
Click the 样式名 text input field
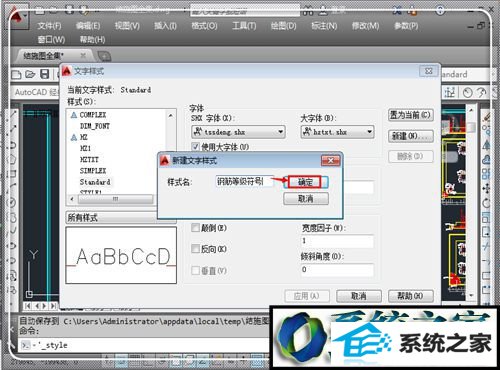pos(245,182)
